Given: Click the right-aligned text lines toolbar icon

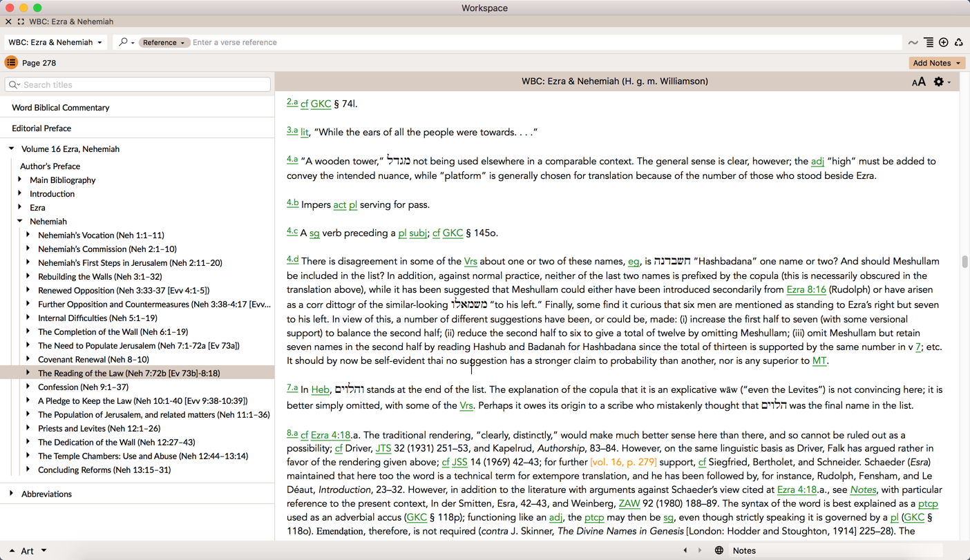Looking at the screenshot, I should click(929, 43).
